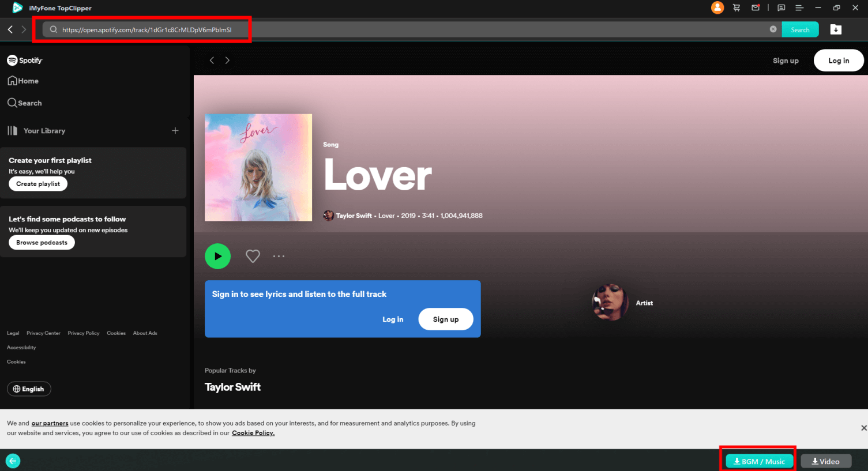Open the Privacy Center footer link

click(x=43, y=333)
